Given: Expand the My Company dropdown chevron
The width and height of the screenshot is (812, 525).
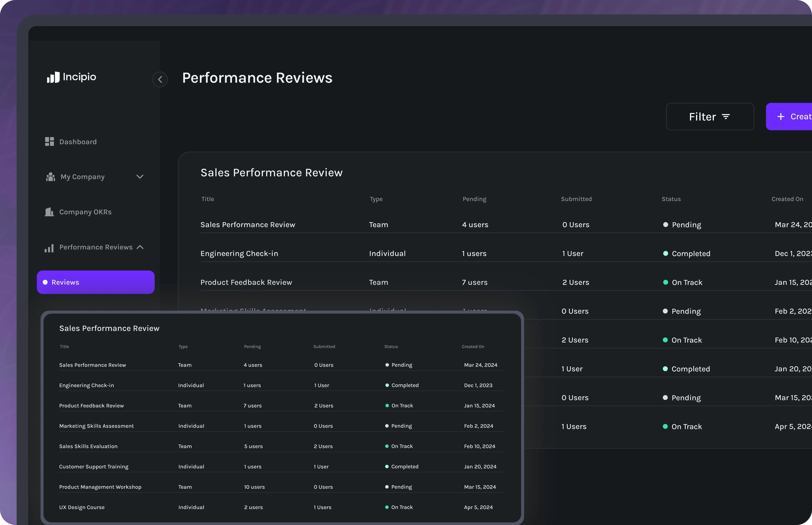Looking at the screenshot, I should click(140, 177).
